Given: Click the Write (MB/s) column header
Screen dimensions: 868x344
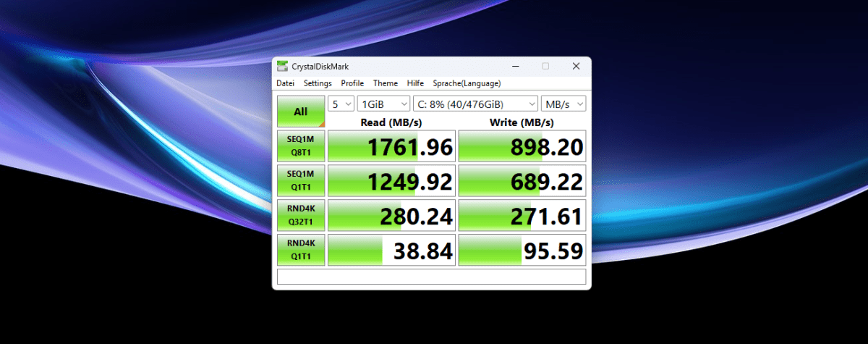Looking at the screenshot, I should (522, 122).
